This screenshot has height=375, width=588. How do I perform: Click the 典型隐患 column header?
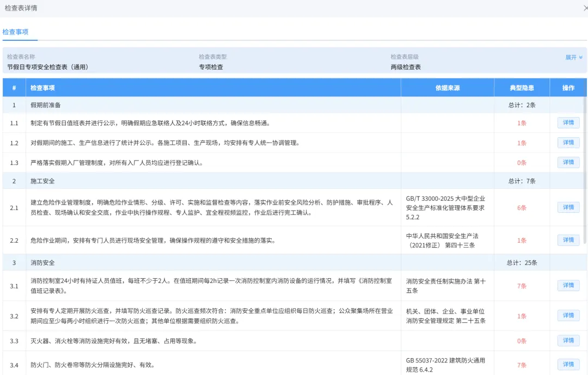(522, 88)
